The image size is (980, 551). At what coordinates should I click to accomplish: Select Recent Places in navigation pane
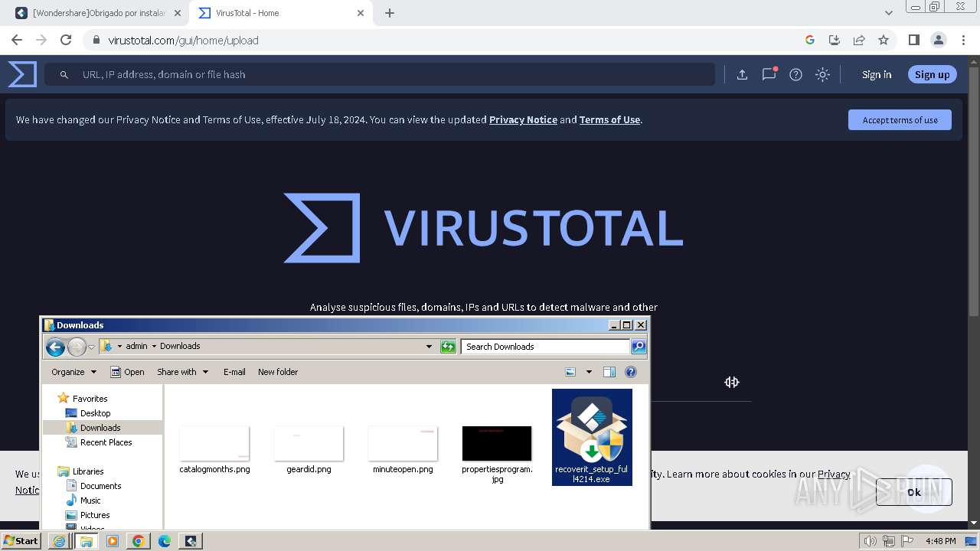(106, 442)
